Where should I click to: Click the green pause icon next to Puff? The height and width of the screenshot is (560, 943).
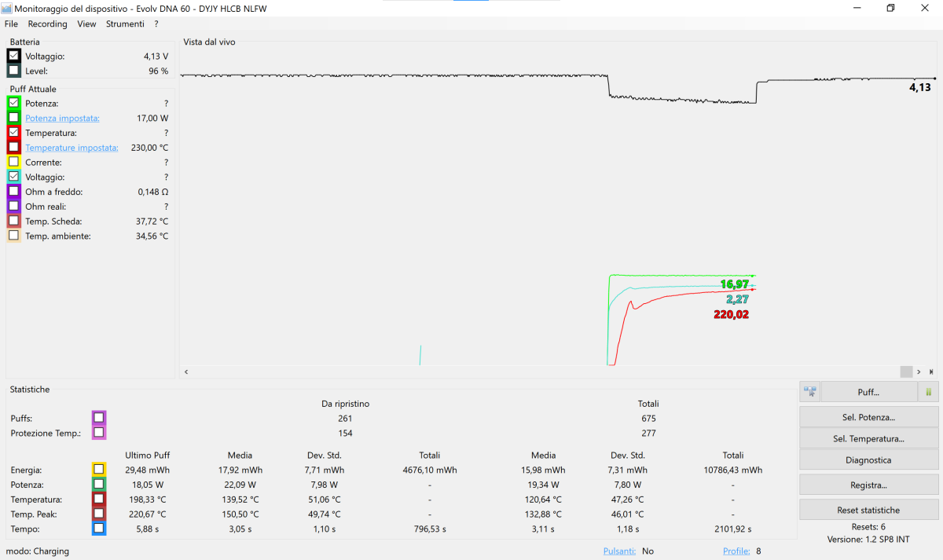(929, 391)
